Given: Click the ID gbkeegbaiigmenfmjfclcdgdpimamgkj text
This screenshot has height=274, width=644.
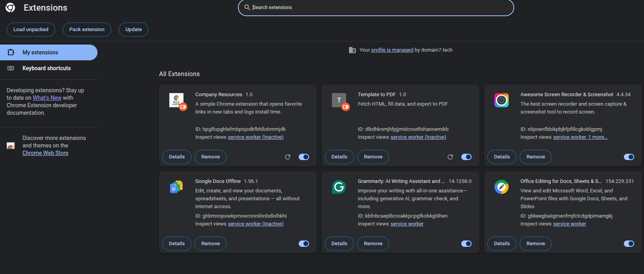Looking at the screenshot, I should point(566,216).
